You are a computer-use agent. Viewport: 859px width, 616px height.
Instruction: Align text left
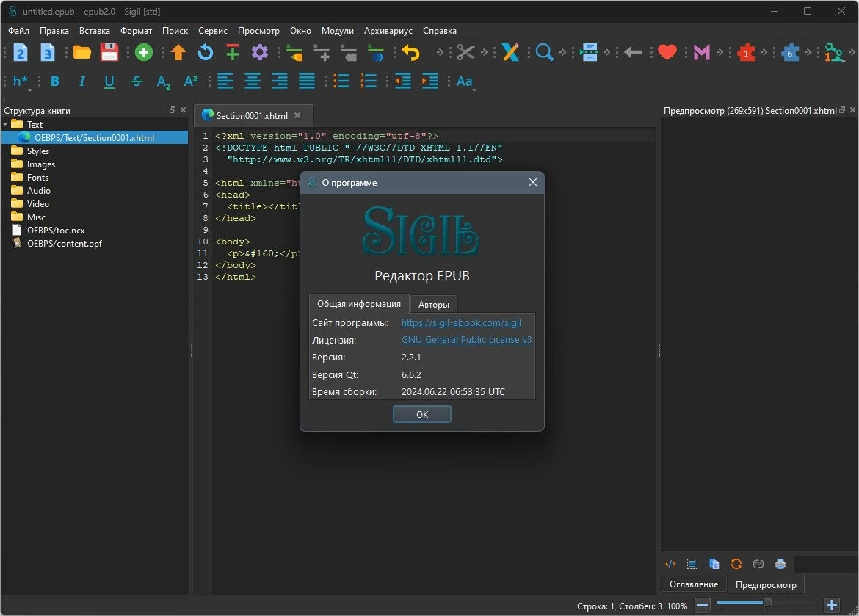tap(225, 81)
